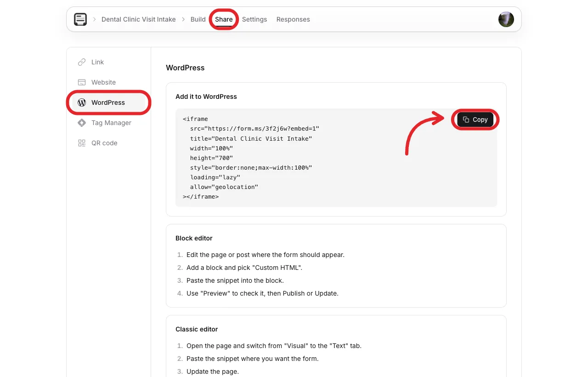Switch to the Build tab

(x=198, y=19)
